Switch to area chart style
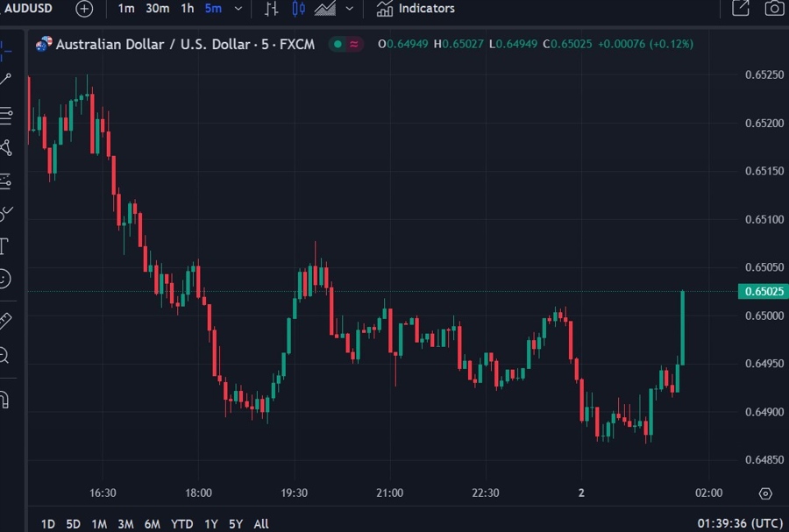 click(x=325, y=9)
